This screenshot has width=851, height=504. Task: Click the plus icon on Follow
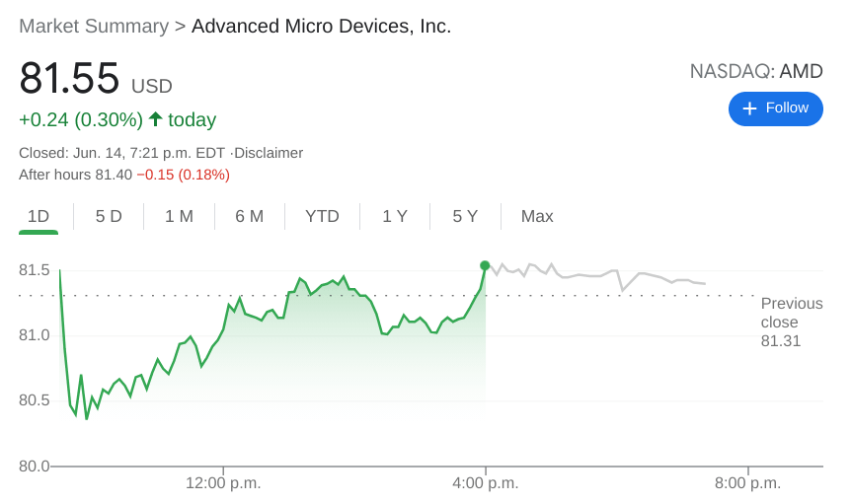(x=749, y=108)
